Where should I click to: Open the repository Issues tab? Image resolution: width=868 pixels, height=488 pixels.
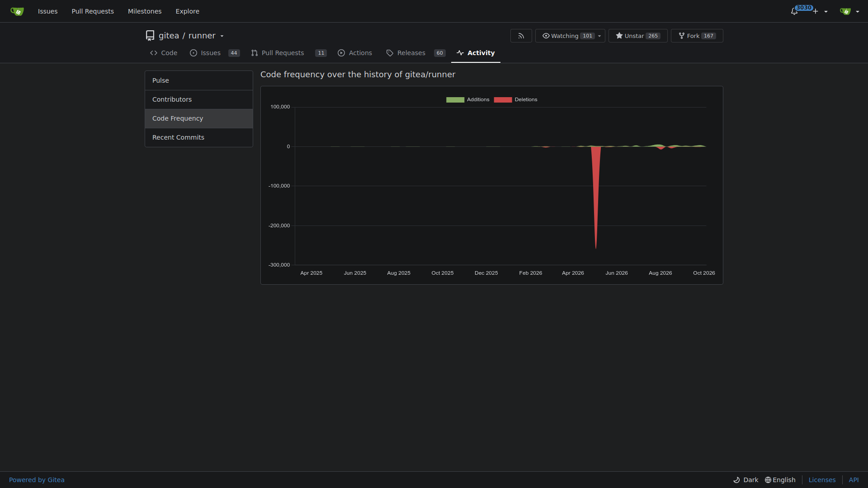pos(214,53)
